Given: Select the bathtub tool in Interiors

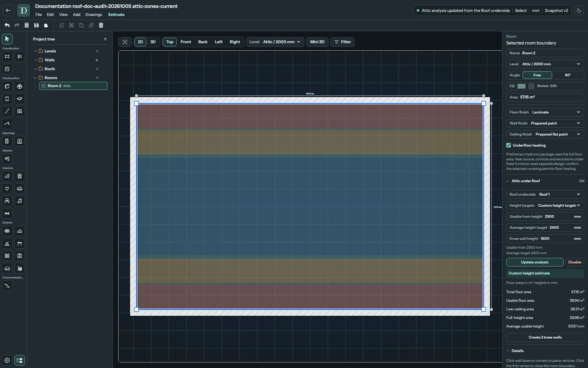Looking at the screenshot, I should tap(7, 176).
